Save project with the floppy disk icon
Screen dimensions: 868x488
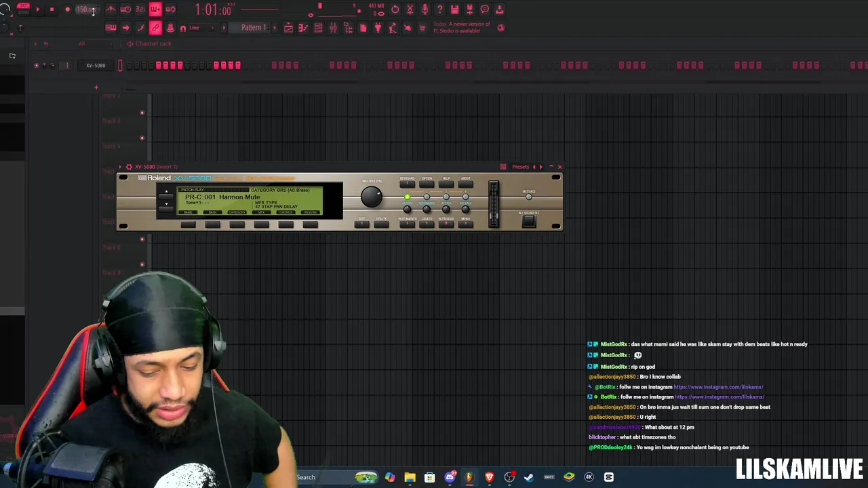click(x=454, y=9)
